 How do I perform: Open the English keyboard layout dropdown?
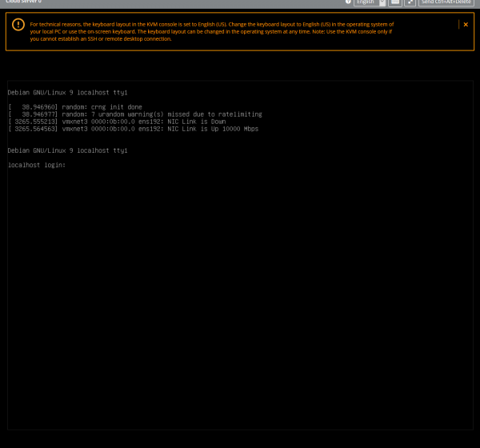point(366,2)
